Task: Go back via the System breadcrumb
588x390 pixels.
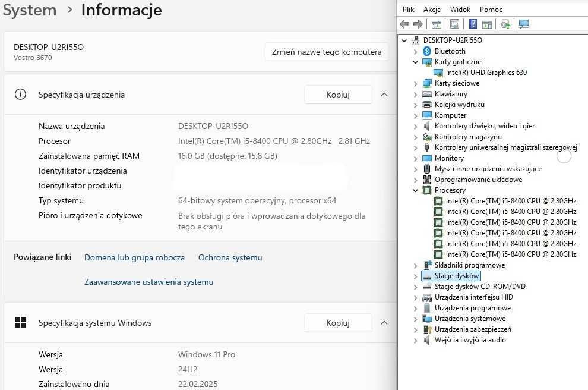Action: 29,10
